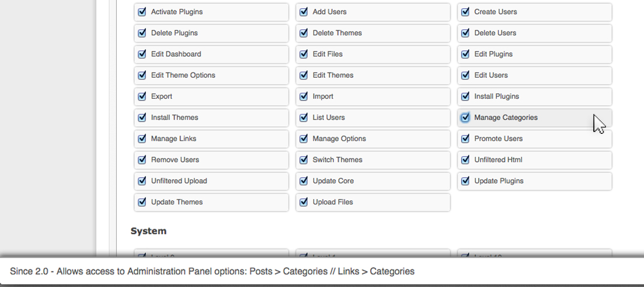Click the Switch Themes capability box
Image resolution: width=644 pixels, height=287 pixels.
pyautogui.click(x=373, y=160)
